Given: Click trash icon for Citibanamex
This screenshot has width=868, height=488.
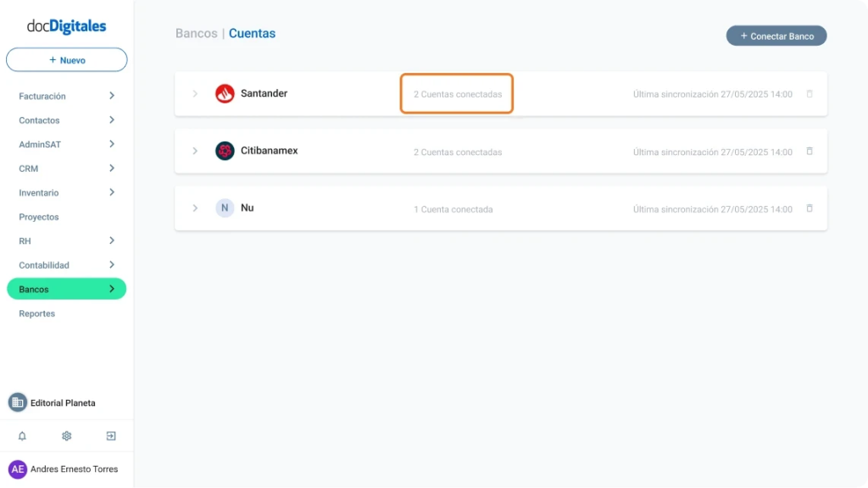Looking at the screenshot, I should 810,152.
